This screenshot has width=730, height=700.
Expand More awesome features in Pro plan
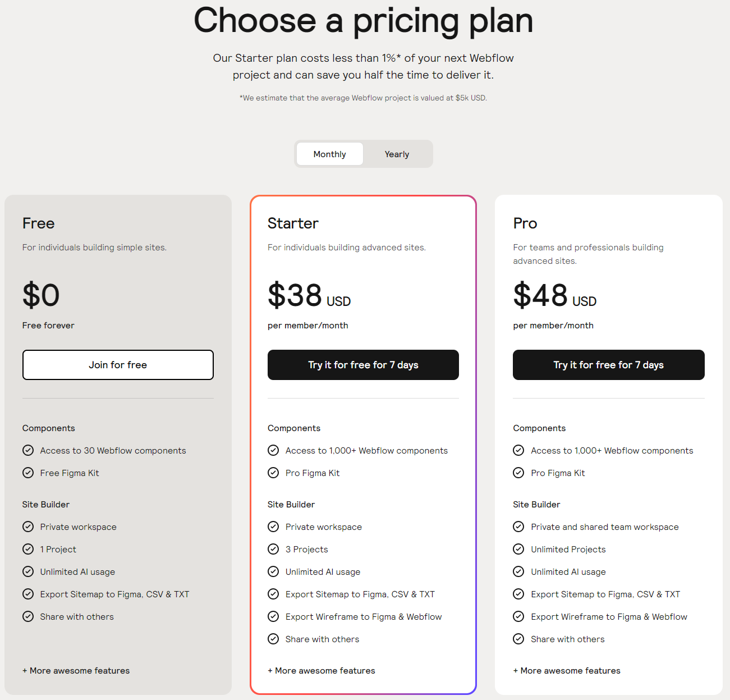pyautogui.click(x=567, y=670)
